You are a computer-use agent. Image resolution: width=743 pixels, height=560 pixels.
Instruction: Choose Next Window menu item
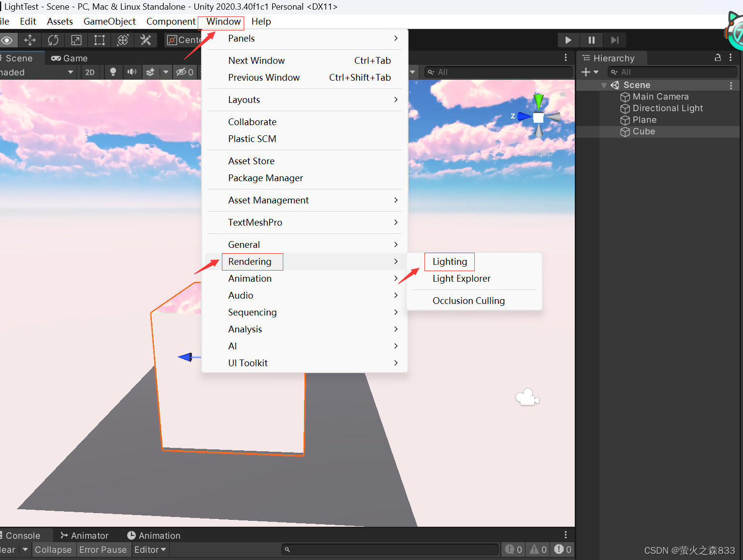[x=305, y=61]
